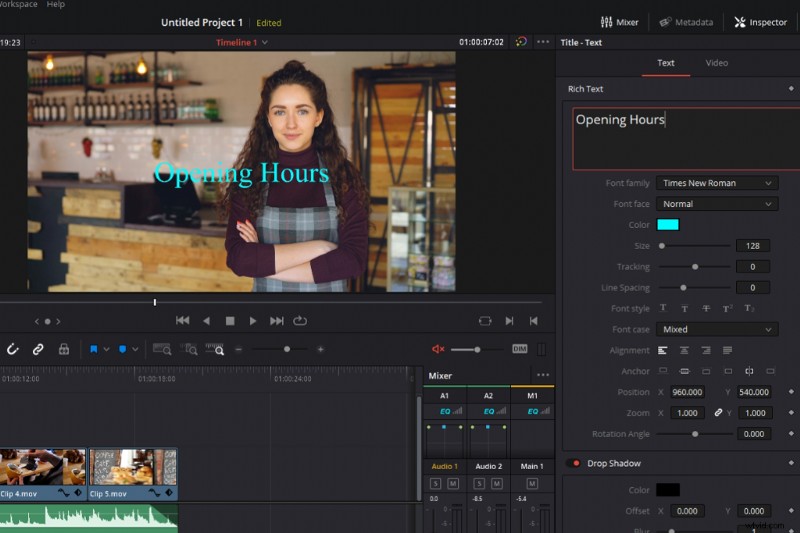The height and width of the screenshot is (533, 800).
Task: Jump to the last frame in the viewer
Action: (277, 321)
